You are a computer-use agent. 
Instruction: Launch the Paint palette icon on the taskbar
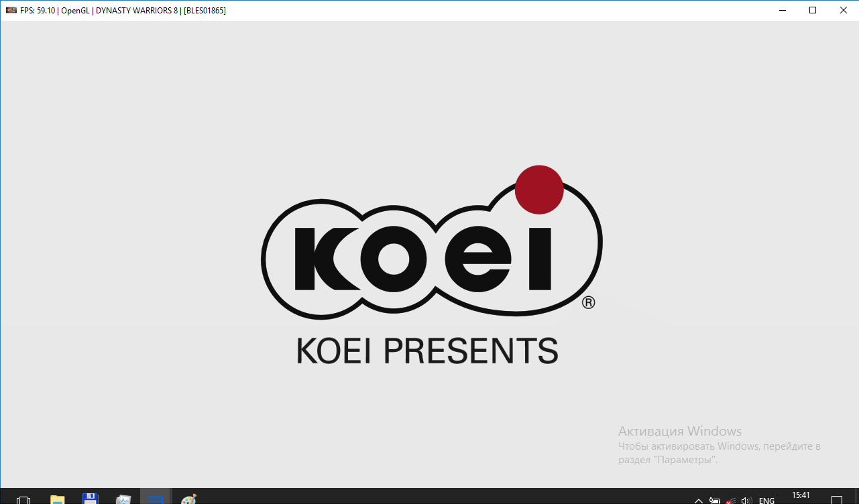[x=188, y=499]
